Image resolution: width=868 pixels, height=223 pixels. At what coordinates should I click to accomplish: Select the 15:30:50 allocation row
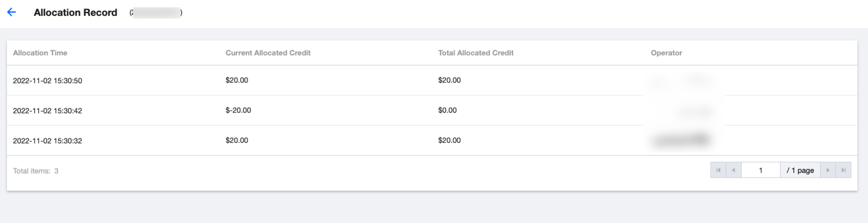click(48, 81)
